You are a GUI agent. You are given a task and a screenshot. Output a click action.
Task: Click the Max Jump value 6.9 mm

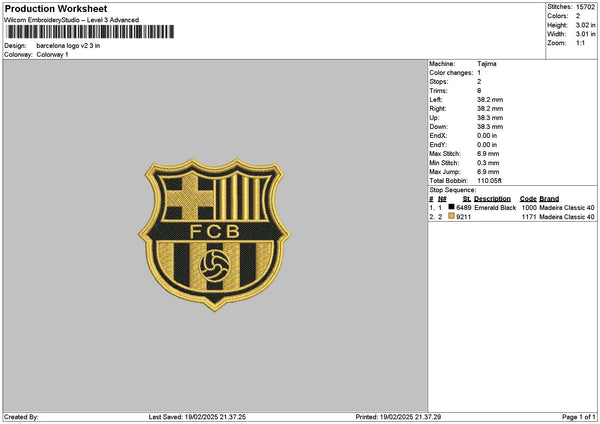(x=488, y=172)
